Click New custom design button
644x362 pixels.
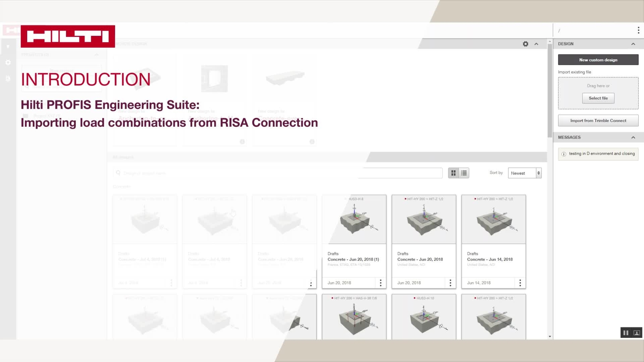598,60
